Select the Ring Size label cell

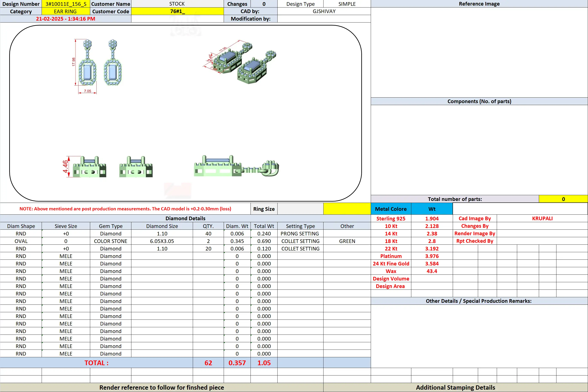point(264,209)
